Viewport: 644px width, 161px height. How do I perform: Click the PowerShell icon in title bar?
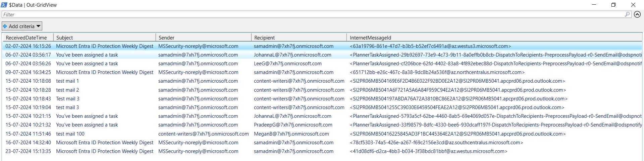[x=5, y=5]
